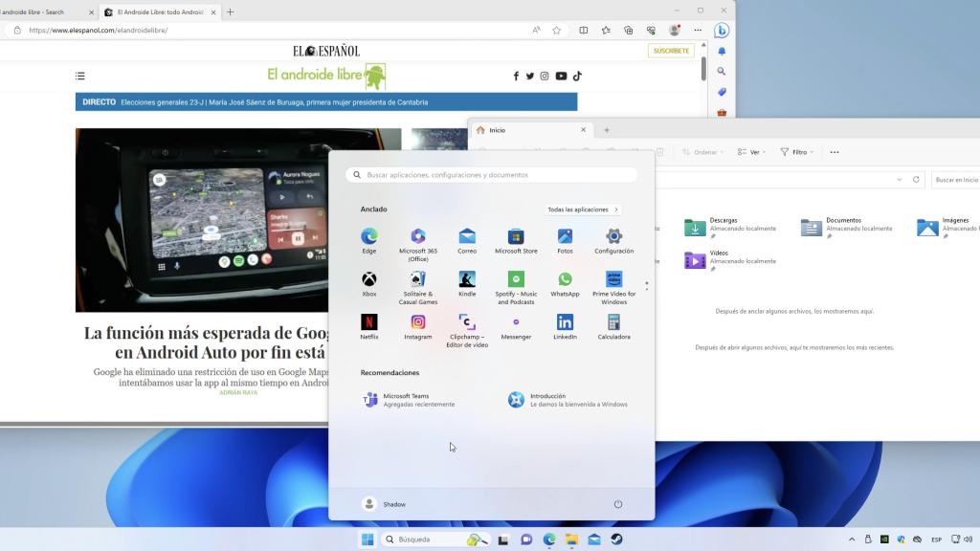
Task: Open File Explorer see more options
Action: pyautogui.click(x=835, y=152)
